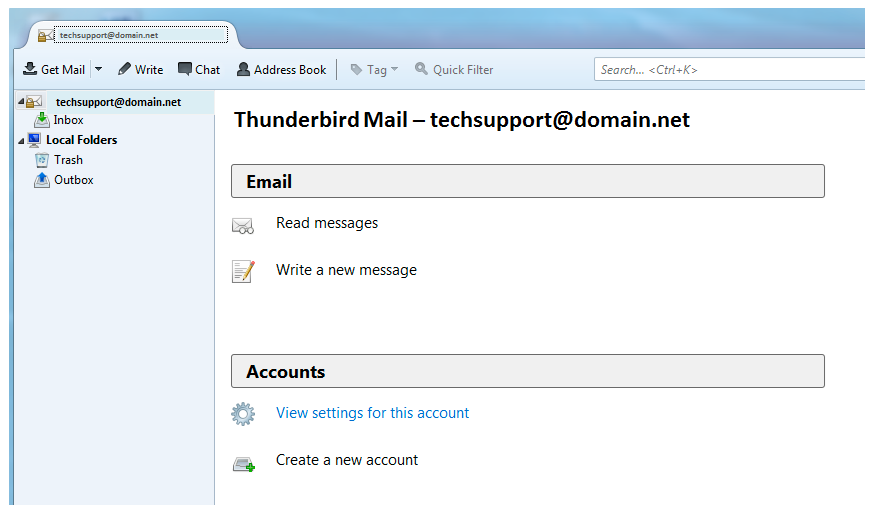Select Local Folders in the sidebar

pos(81,140)
